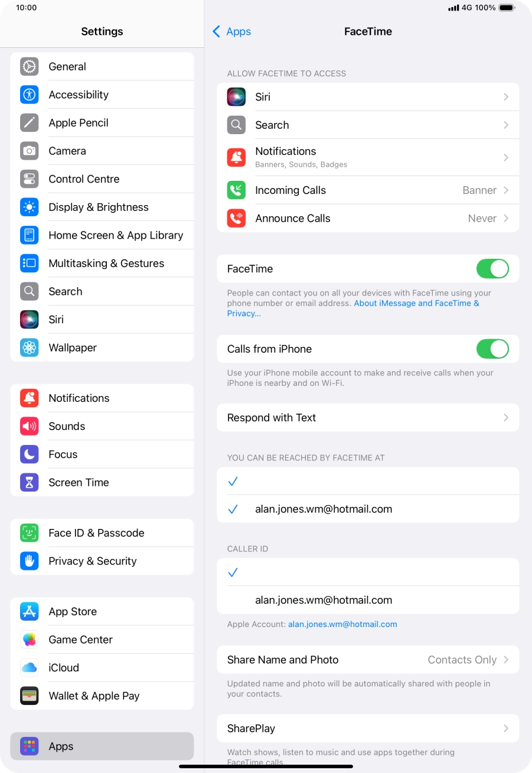Image resolution: width=532 pixels, height=773 pixels.
Task: Go back to Apps
Action: [x=231, y=31]
